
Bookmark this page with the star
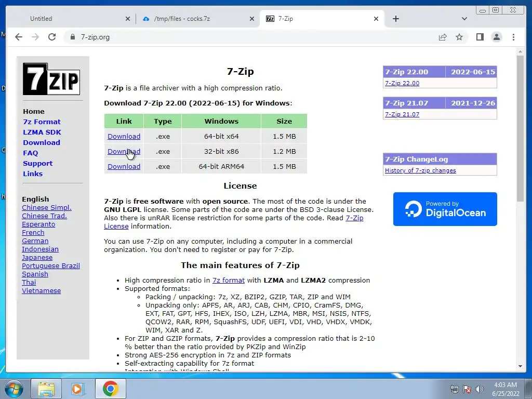[x=459, y=37]
